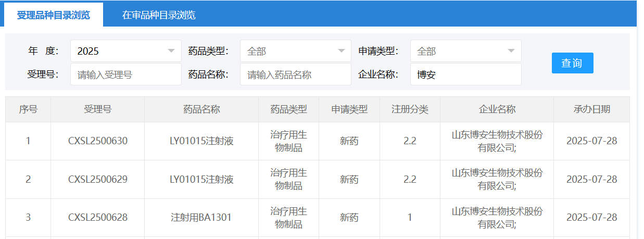The height and width of the screenshot is (239, 644).
Task: Click 2.2 classification in CXSL2500629 row
Action: point(410,180)
